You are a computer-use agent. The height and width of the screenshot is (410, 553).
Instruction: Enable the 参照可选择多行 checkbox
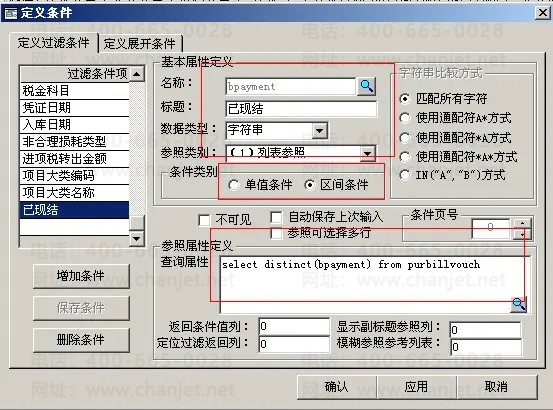click(x=276, y=233)
